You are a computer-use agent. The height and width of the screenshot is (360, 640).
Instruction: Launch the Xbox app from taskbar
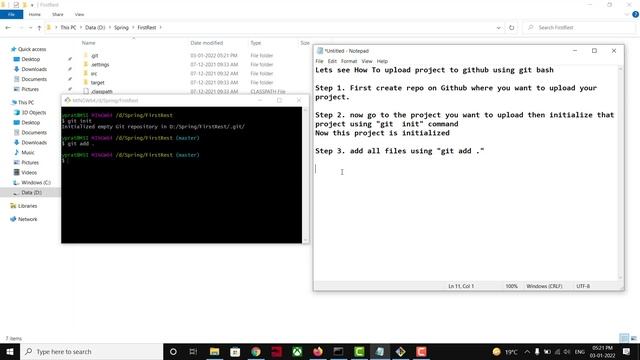(297, 351)
